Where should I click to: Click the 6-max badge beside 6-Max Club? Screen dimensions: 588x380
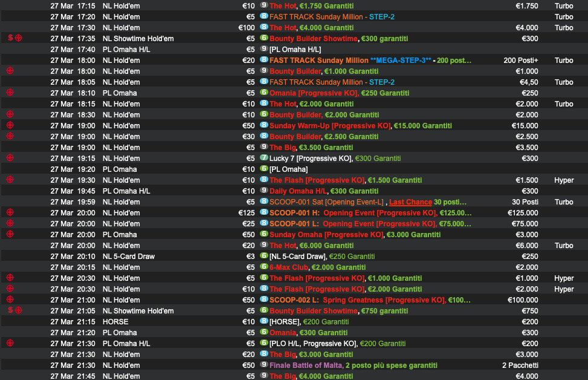264,267
